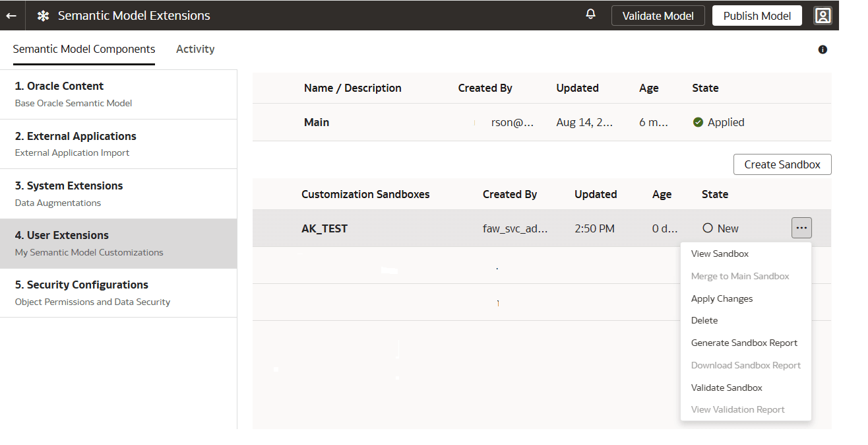Choose View Sandbox from the menu

pyautogui.click(x=720, y=254)
